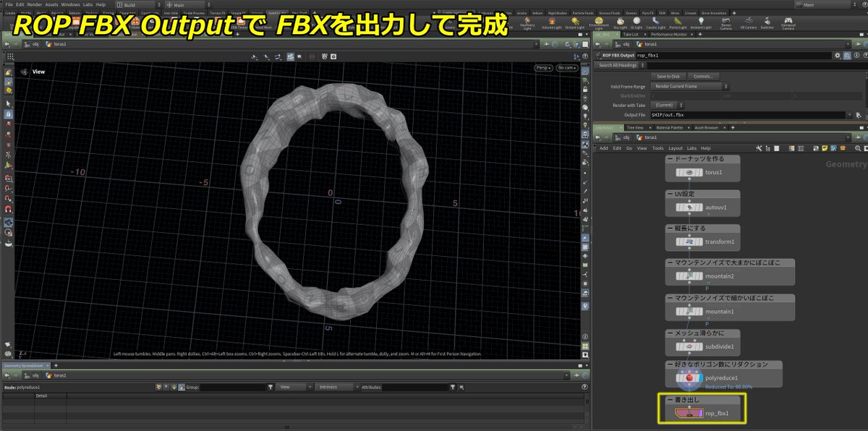Click the rop_fbx1 node name field
The height and width of the screenshot is (431, 868).
click(733, 55)
